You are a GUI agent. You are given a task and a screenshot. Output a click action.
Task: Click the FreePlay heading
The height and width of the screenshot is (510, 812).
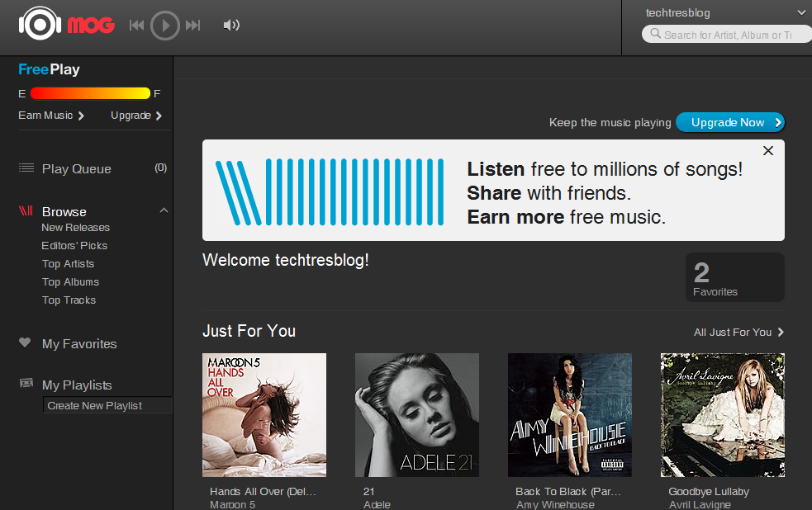[50, 69]
